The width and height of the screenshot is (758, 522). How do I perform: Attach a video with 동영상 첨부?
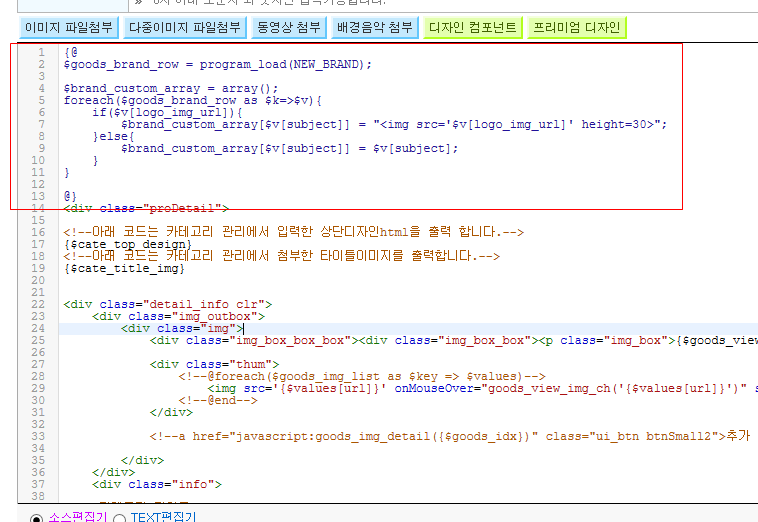(x=289, y=28)
